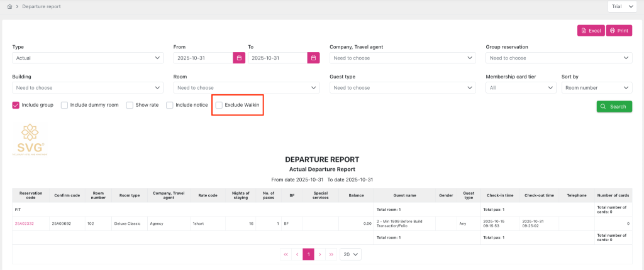Go to the next results page
644x270 pixels.
pos(319,254)
